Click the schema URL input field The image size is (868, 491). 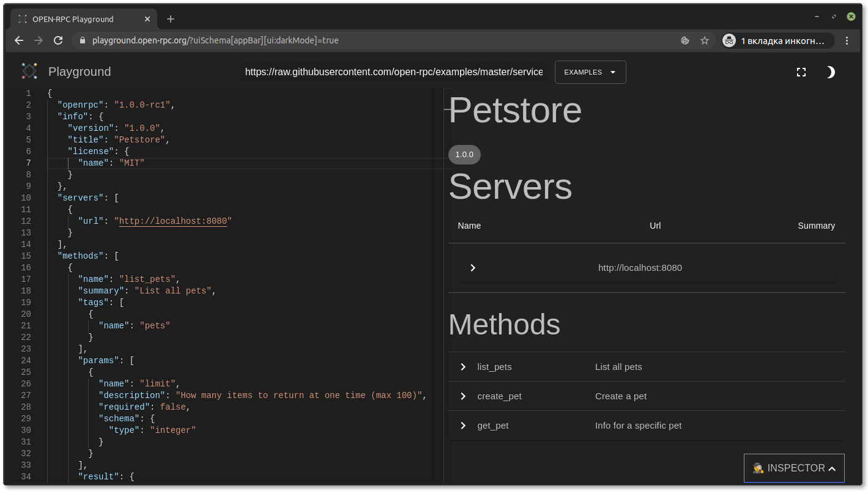393,72
